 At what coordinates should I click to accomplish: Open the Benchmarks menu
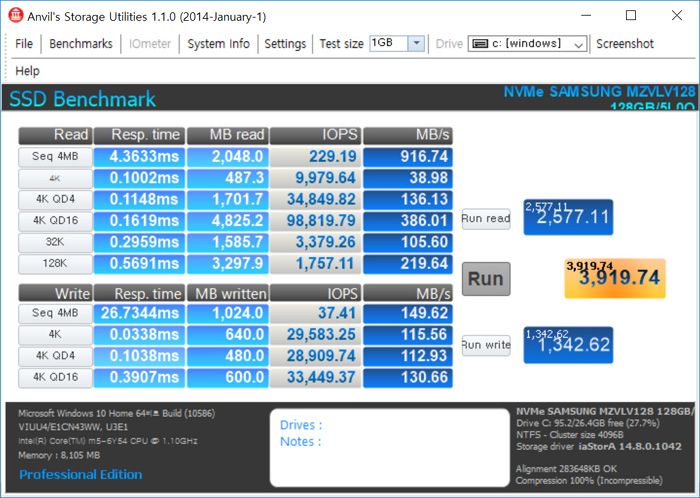coord(81,44)
